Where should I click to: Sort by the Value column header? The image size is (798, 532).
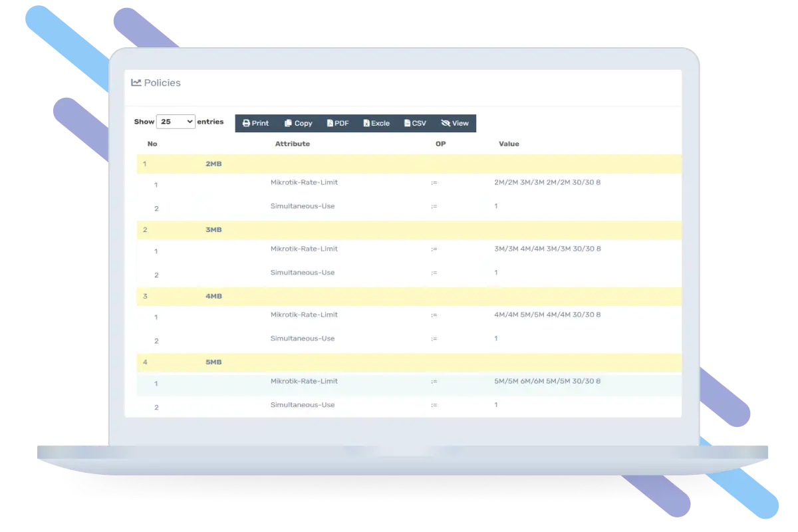509,144
